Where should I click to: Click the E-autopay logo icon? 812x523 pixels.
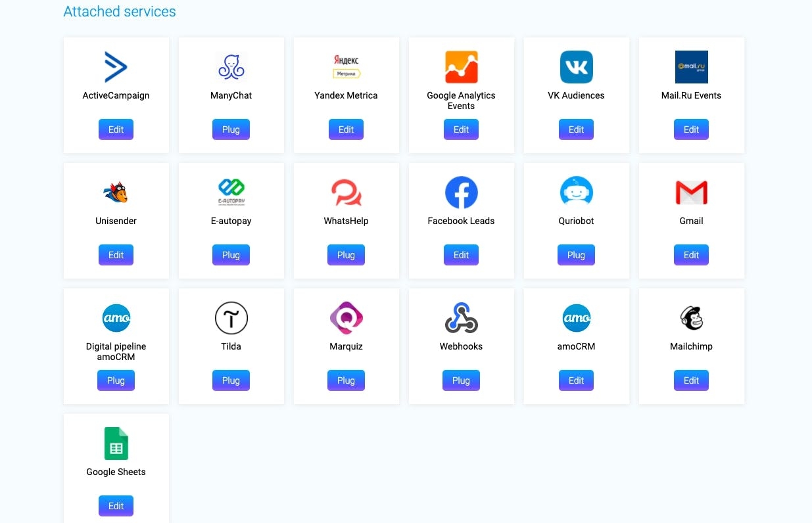231,193
